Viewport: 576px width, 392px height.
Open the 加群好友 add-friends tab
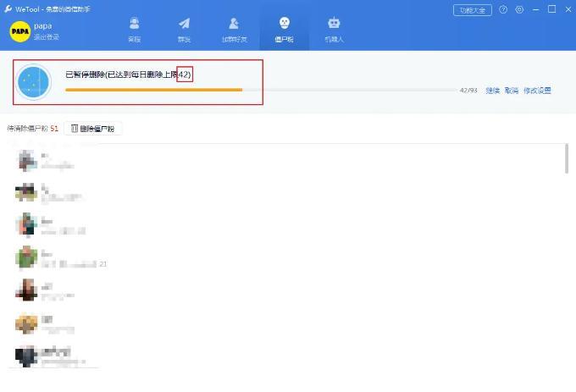pyautogui.click(x=234, y=30)
